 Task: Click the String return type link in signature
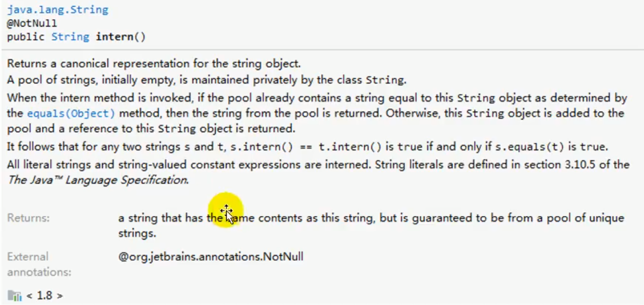[70, 36]
